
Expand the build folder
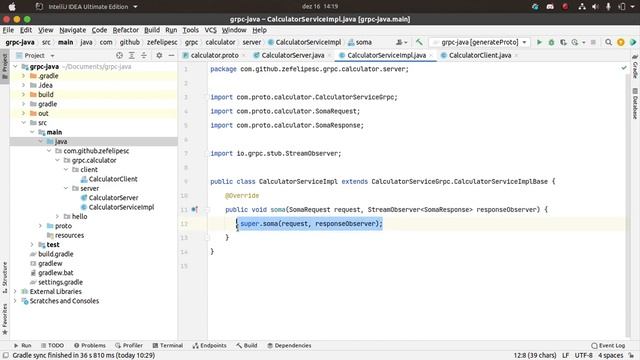coord(24,95)
